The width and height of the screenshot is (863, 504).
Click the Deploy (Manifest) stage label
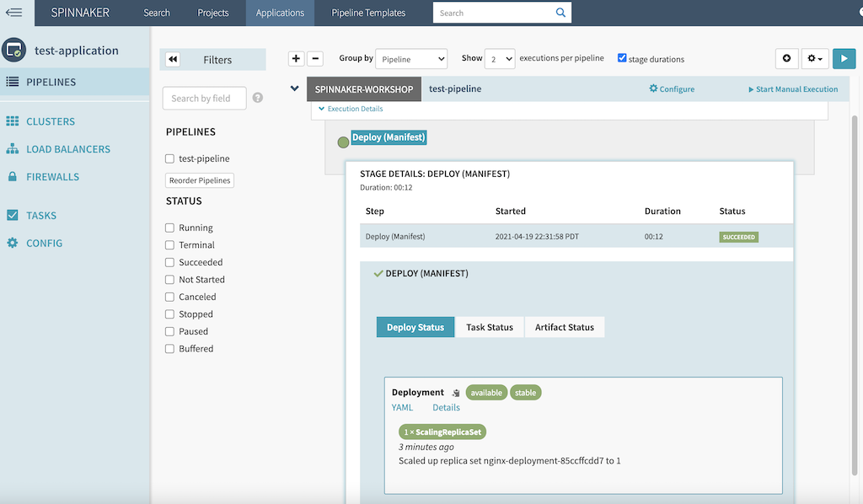(x=389, y=137)
